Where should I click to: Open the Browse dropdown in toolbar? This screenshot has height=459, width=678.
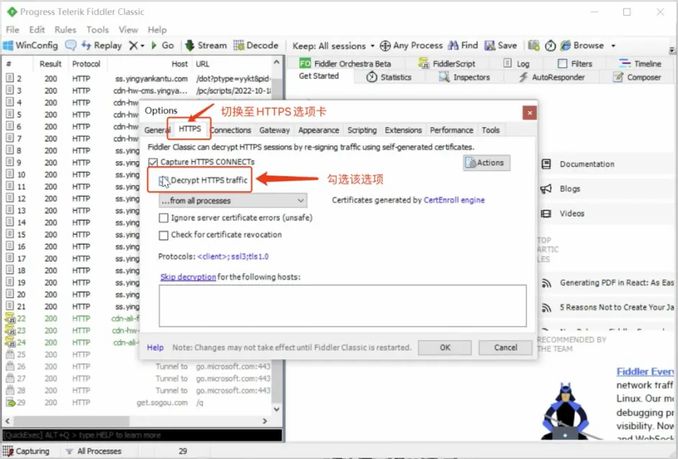[588, 45]
